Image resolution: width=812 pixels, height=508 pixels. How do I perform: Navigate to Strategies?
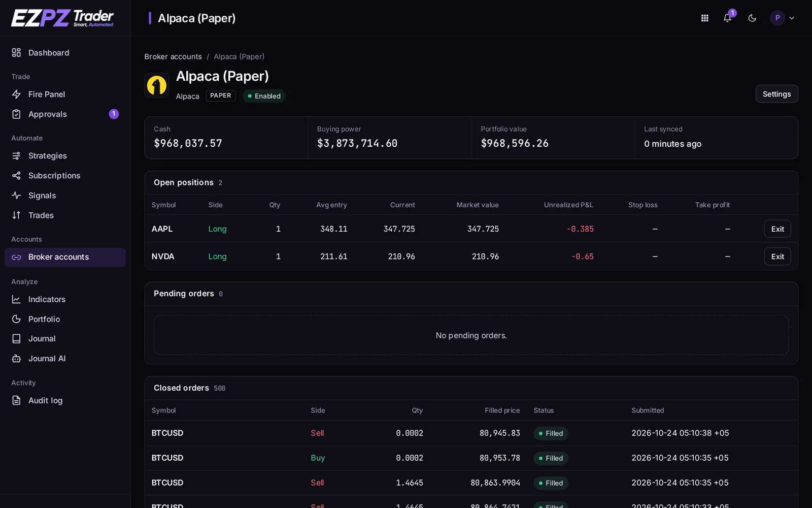pyautogui.click(x=65, y=155)
